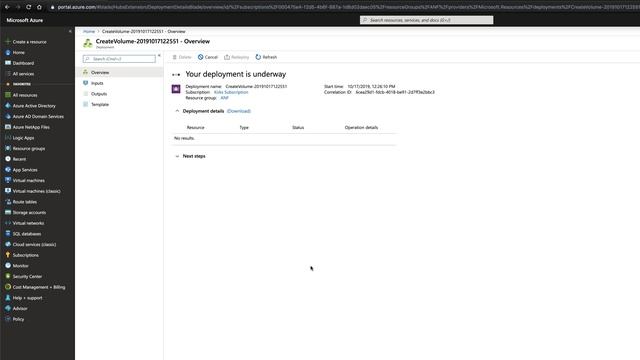Click the Operation details column header

(x=361, y=127)
